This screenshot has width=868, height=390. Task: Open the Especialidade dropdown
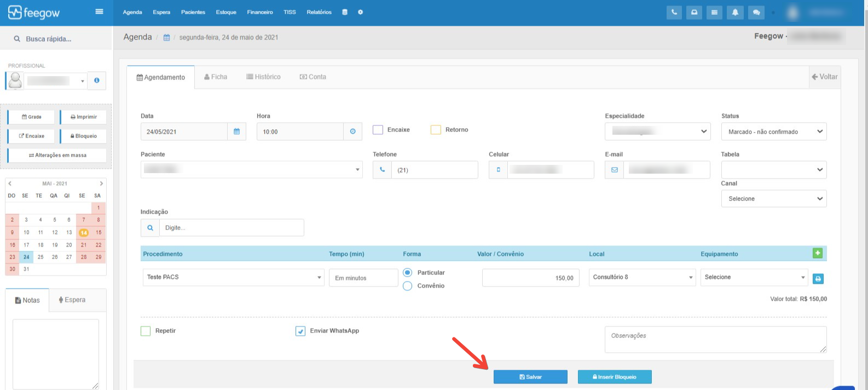tap(658, 131)
